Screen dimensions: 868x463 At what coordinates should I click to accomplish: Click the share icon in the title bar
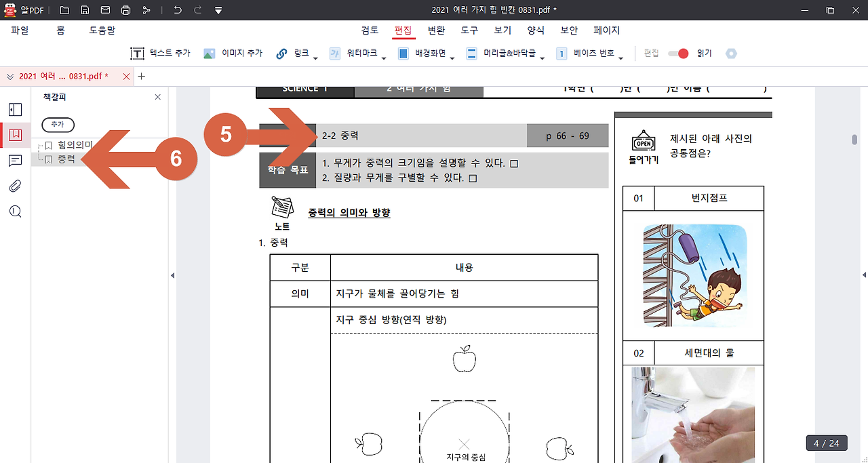tap(145, 9)
